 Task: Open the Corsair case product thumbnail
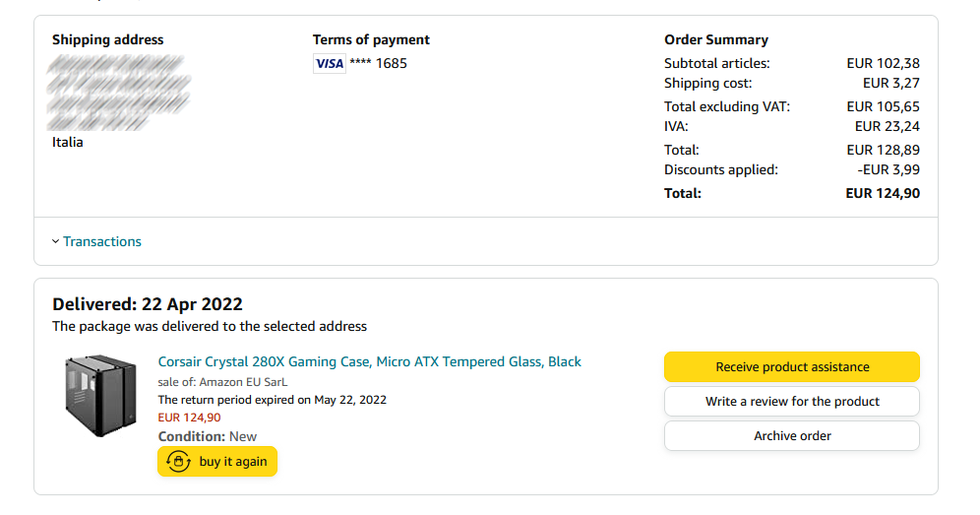coord(100,396)
